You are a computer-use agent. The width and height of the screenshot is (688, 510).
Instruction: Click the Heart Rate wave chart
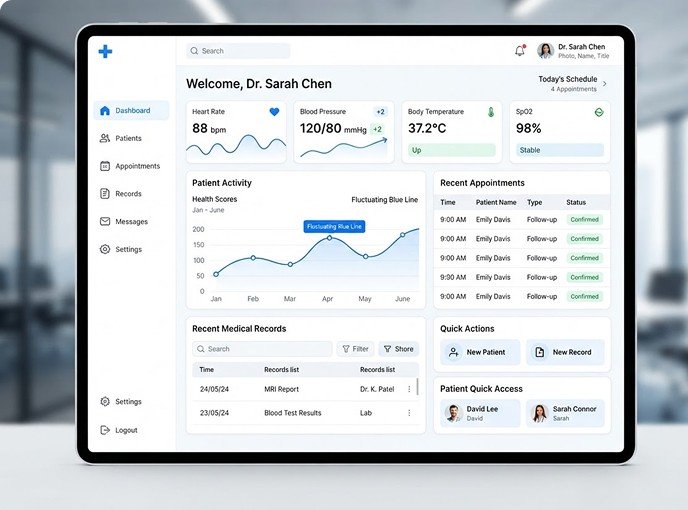(x=236, y=147)
